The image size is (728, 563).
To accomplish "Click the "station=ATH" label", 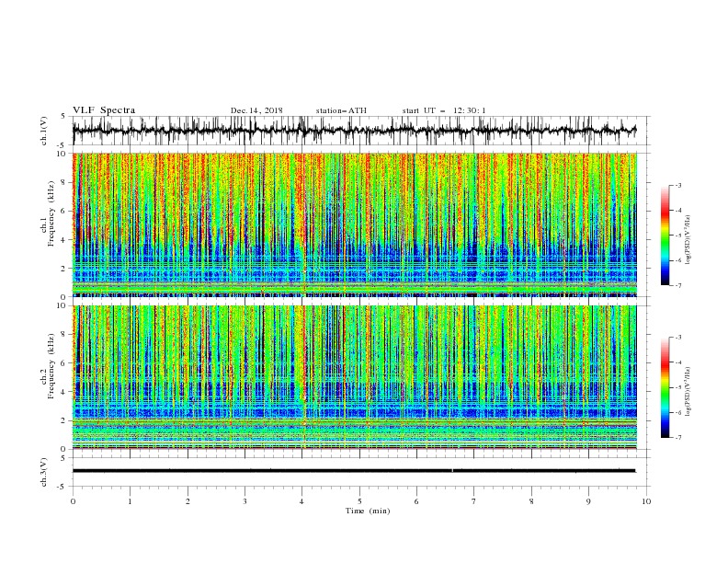I will click(341, 110).
